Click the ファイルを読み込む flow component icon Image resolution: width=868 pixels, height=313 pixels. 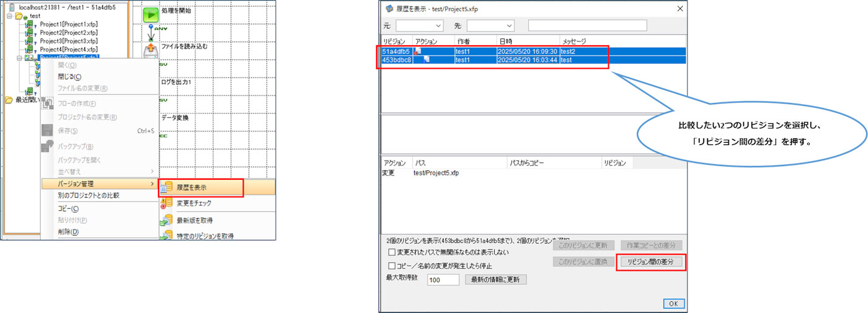point(151,50)
